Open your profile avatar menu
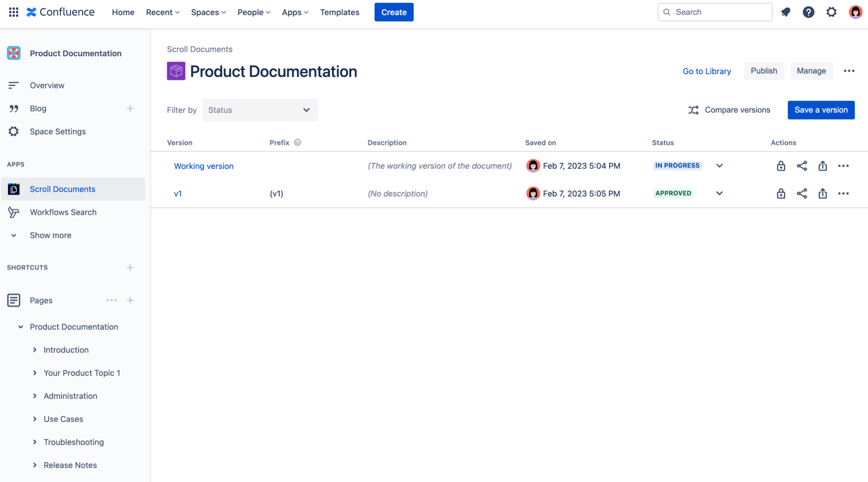 [856, 12]
